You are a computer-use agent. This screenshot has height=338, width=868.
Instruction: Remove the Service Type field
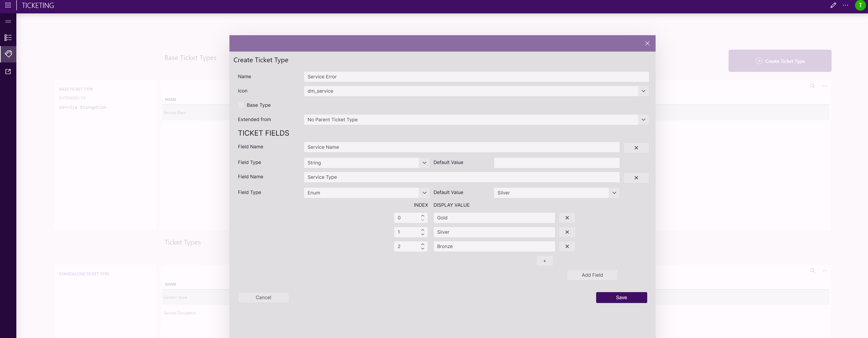click(636, 178)
